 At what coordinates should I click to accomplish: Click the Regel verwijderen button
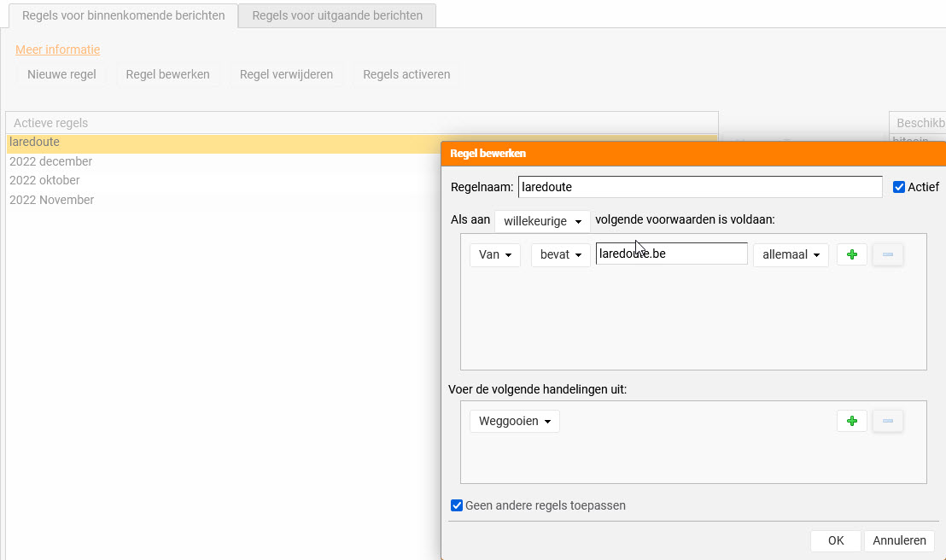pyautogui.click(x=286, y=74)
